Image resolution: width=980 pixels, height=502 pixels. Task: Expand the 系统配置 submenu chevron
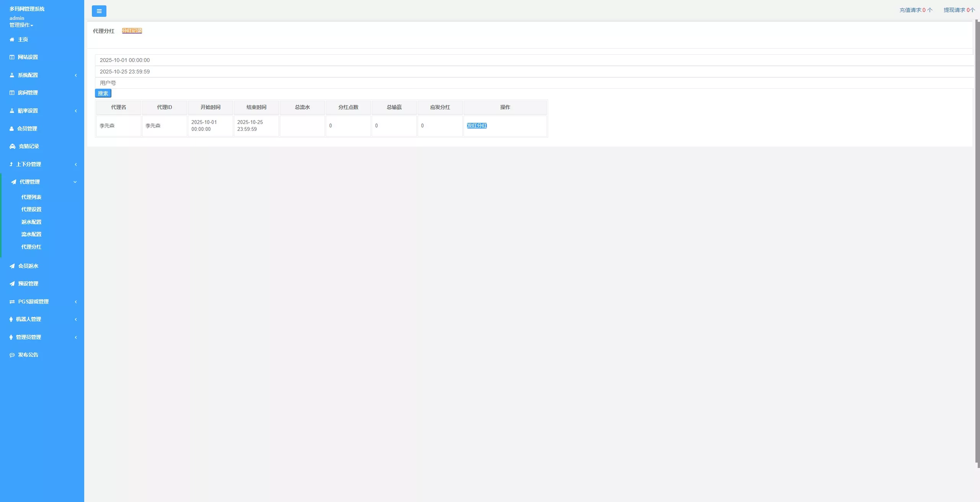[x=76, y=75]
